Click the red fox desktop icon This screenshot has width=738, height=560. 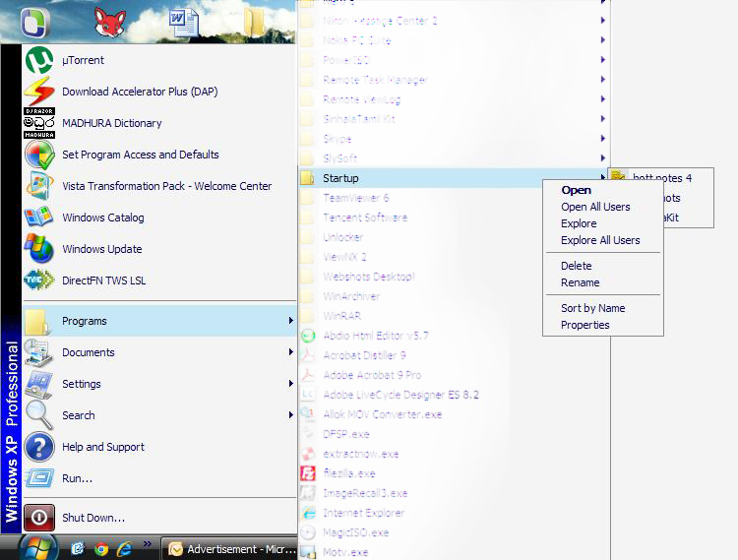pyautogui.click(x=109, y=22)
